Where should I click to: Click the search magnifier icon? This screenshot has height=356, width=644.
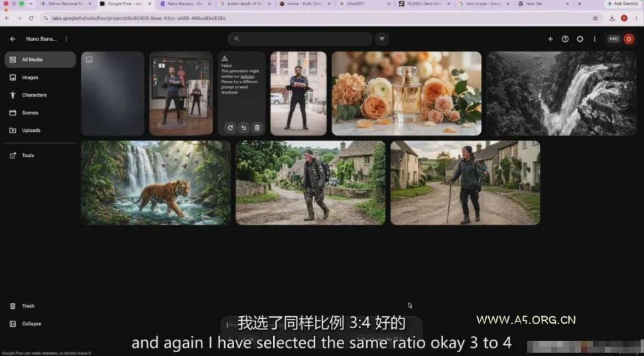coord(237,39)
